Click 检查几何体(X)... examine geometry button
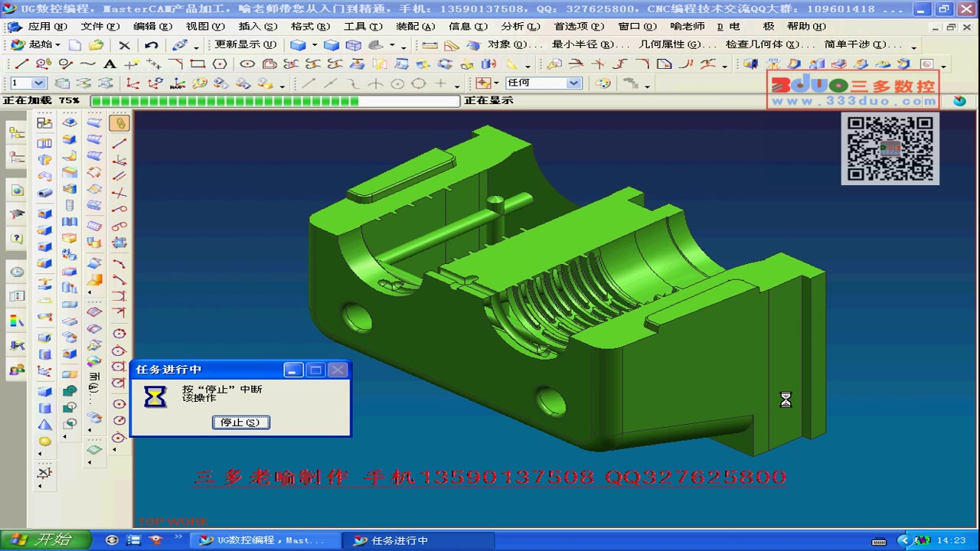 click(771, 44)
